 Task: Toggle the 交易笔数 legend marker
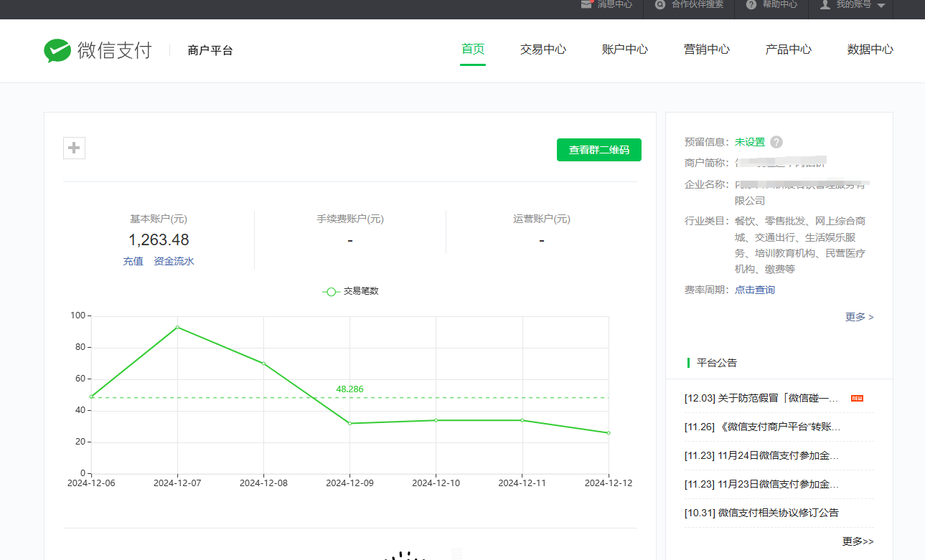tap(331, 291)
